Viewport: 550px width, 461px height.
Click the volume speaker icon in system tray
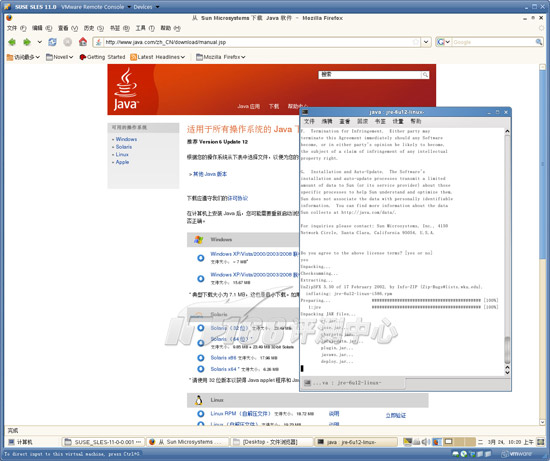tap(425, 442)
